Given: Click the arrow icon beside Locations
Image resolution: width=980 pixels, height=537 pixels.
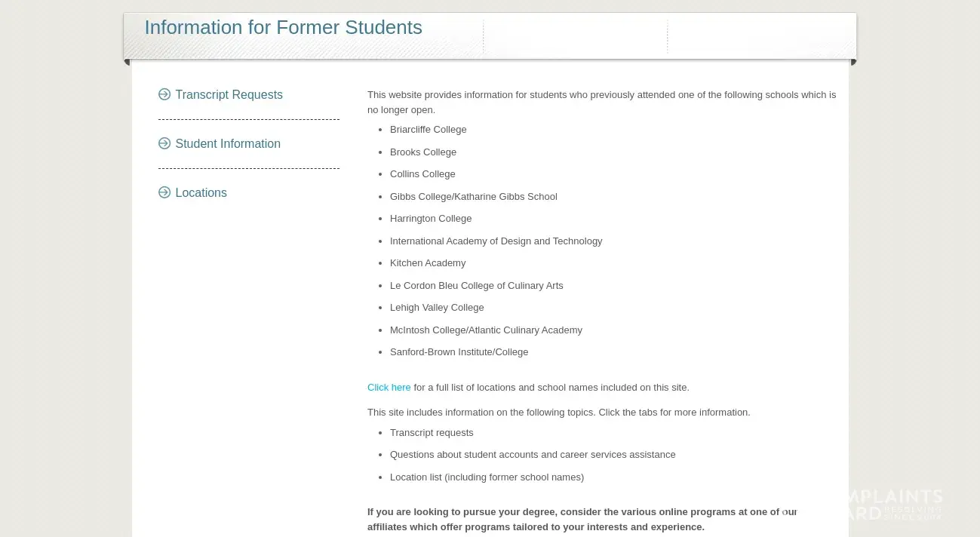Looking at the screenshot, I should tap(164, 192).
